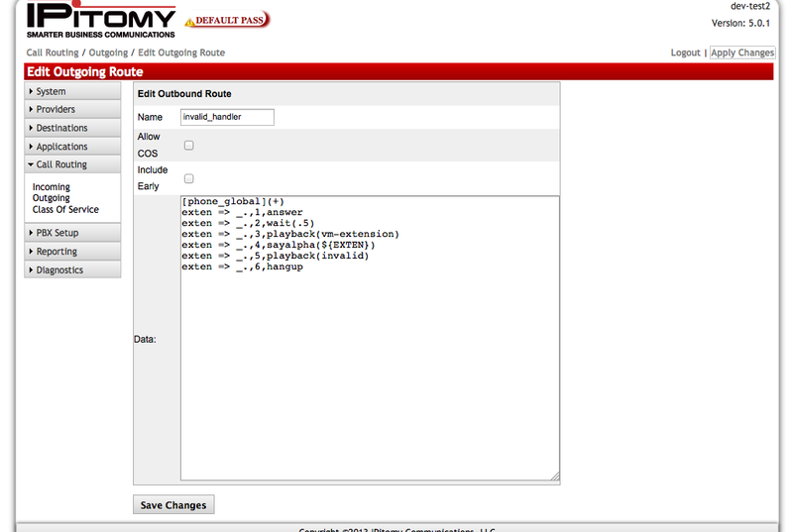Toggle the Include Early checkbox
The height and width of the screenshot is (532, 793).
click(189, 179)
